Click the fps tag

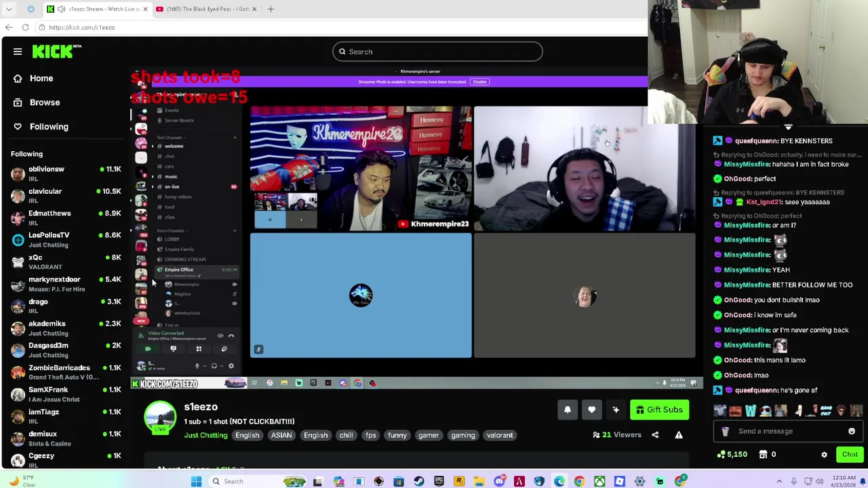[x=370, y=435]
